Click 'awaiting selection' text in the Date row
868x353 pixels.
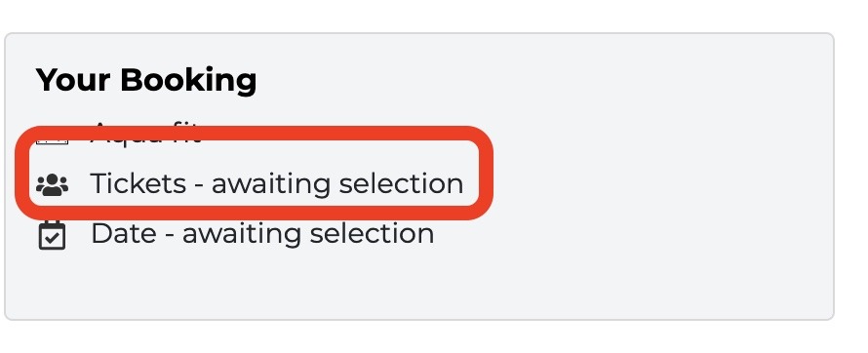(x=308, y=234)
